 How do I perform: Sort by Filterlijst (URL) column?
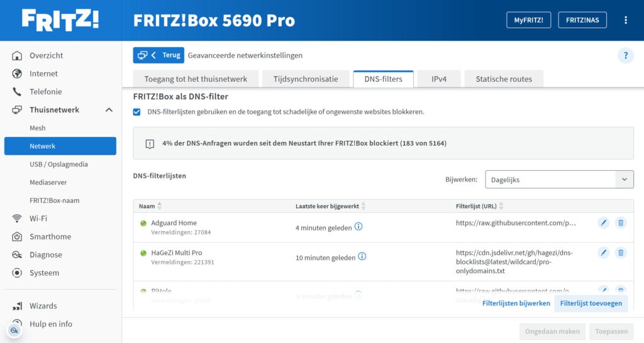[501, 206]
